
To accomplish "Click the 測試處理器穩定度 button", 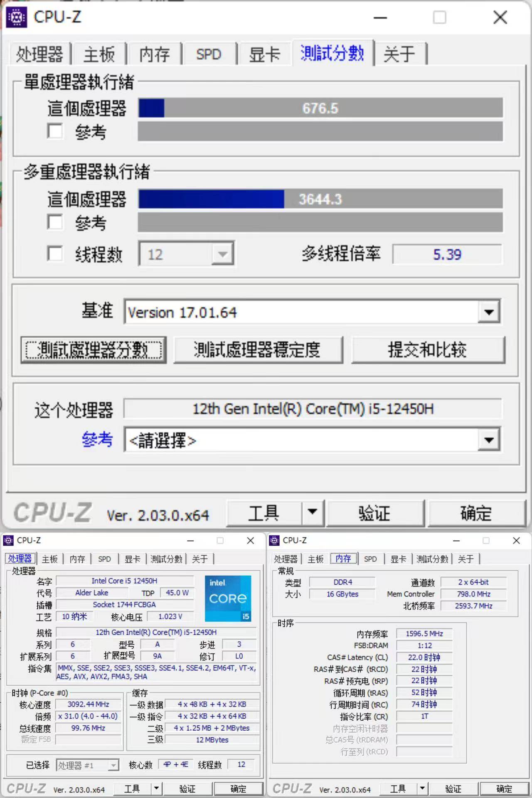I will click(x=258, y=350).
